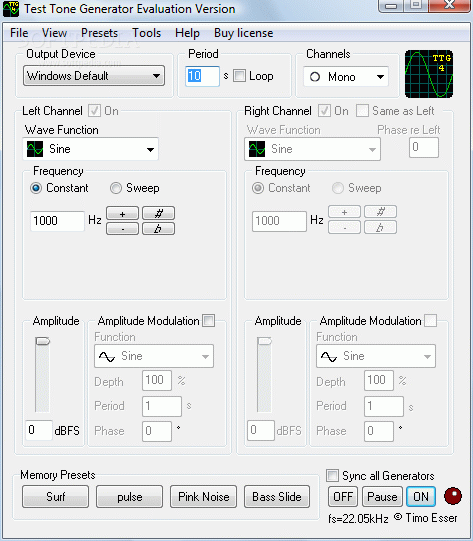This screenshot has width=473, height=541.
Task: Click the Buy license menu item
Action: pyautogui.click(x=244, y=33)
